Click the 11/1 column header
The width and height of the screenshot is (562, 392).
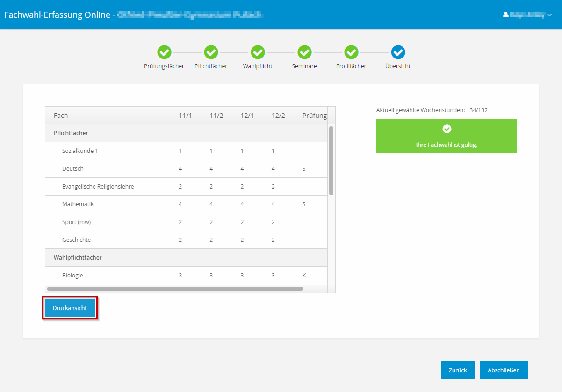click(x=185, y=116)
